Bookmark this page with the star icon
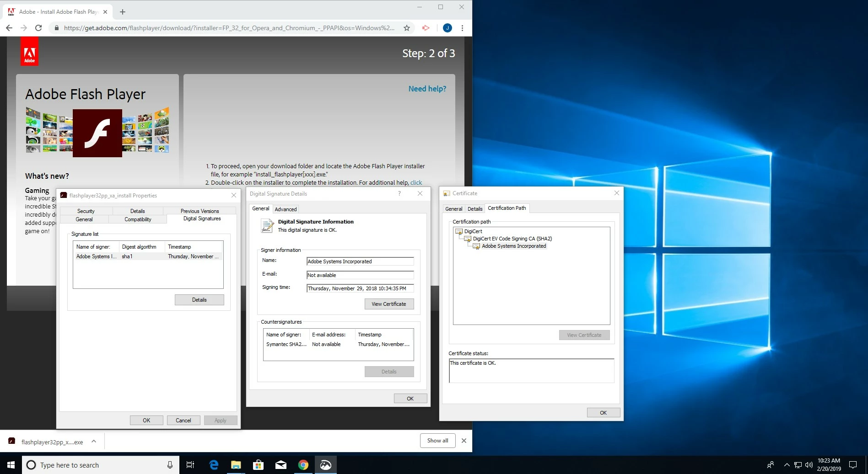Viewport: 868px width, 474px height. [x=407, y=28]
